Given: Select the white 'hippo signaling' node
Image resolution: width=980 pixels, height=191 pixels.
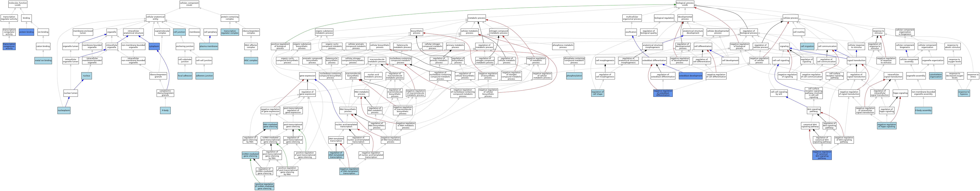Looking at the screenshot, I should point(900,93).
